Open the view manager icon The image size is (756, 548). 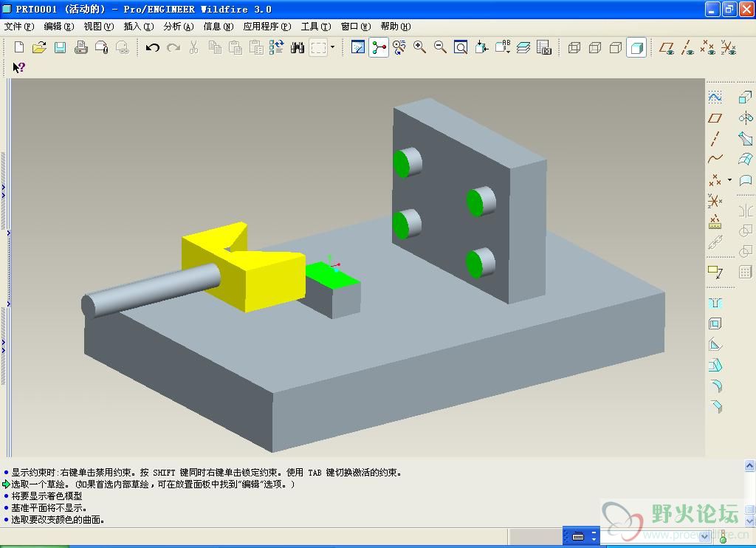coord(544,47)
